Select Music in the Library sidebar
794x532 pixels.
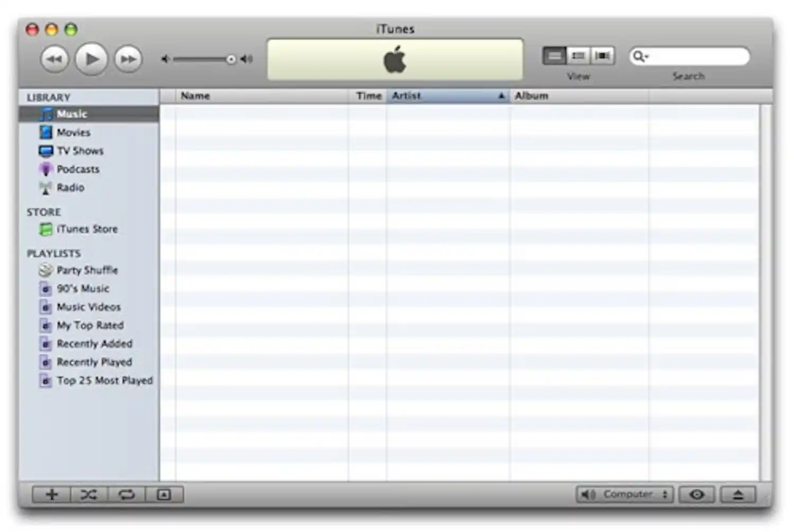(71, 113)
